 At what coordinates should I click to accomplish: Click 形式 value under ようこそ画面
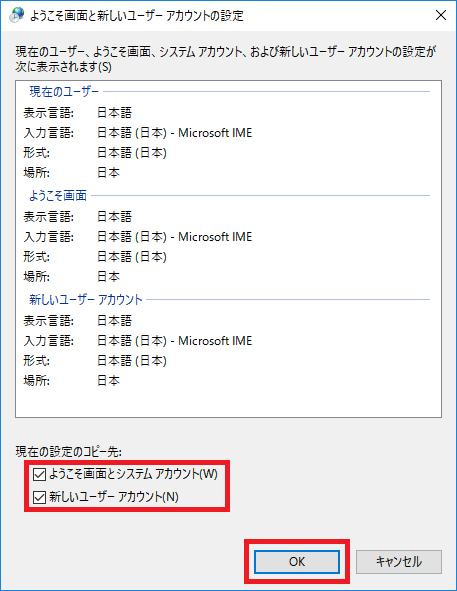click(x=132, y=257)
